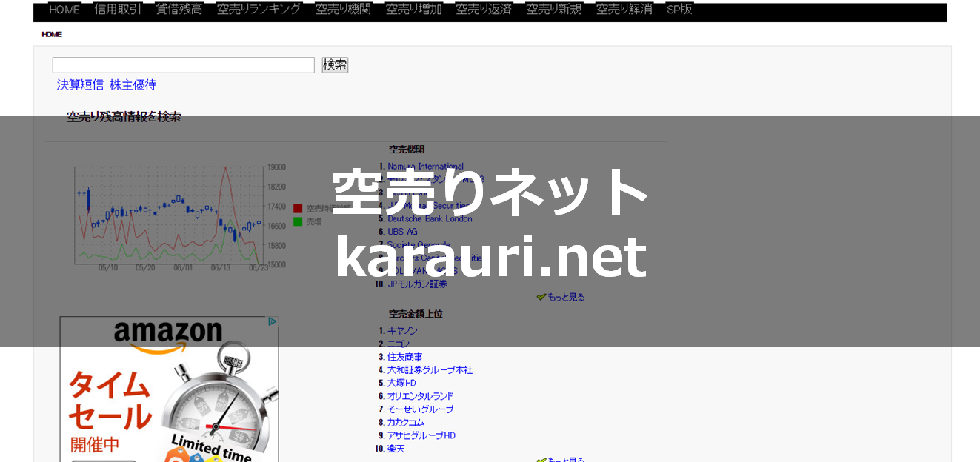Open the Deutsche Bank London link

[430, 219]
